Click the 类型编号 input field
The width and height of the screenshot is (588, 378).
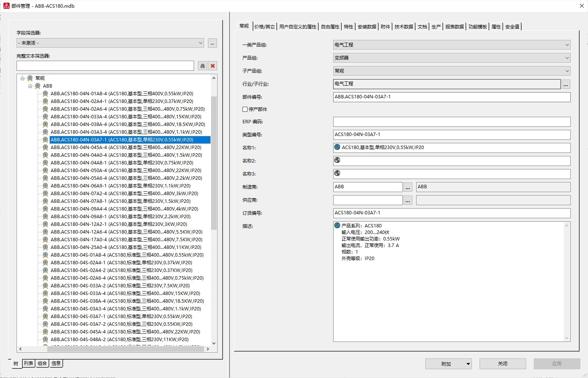452,134
